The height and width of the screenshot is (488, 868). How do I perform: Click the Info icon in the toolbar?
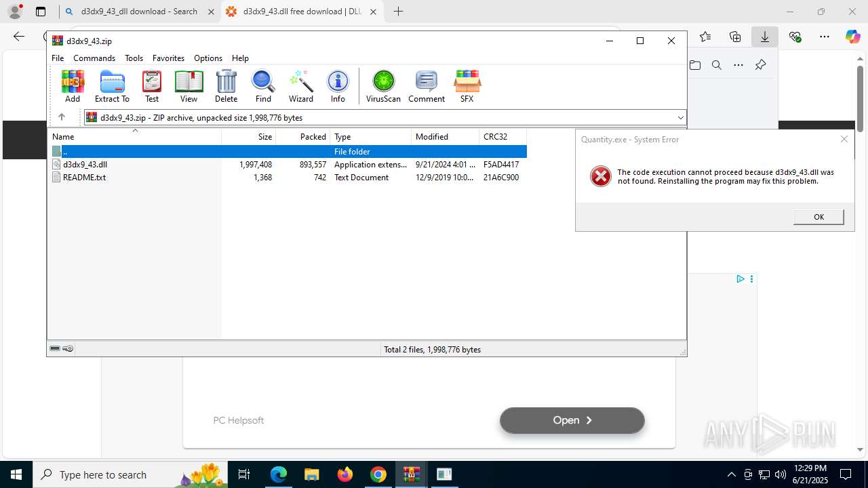click(x=338, y=86)
